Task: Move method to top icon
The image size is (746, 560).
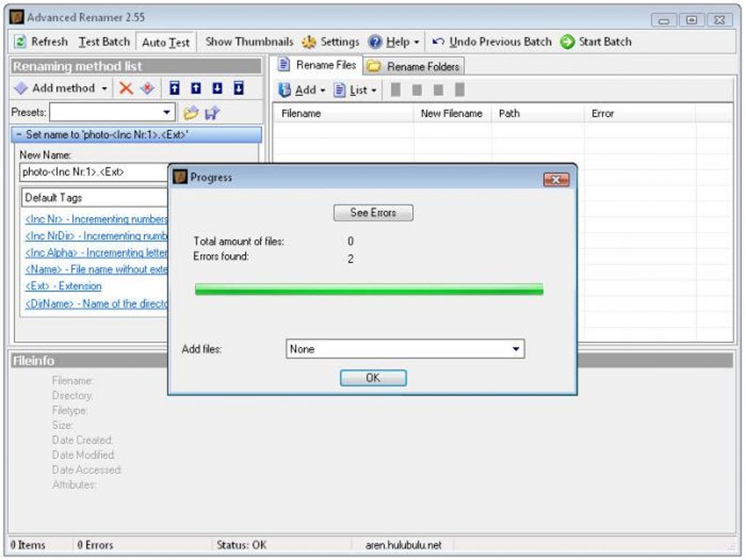Action: pos(175,88)
